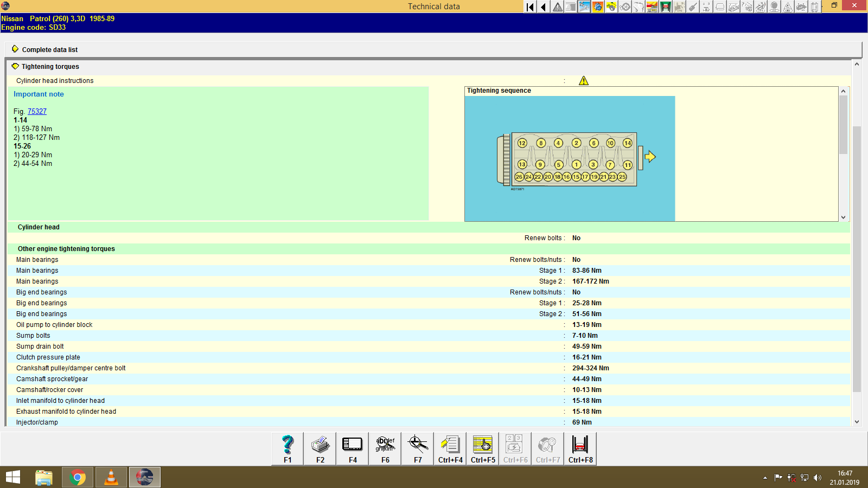This screenshot has height=488, width=868.
Task: Open figure 75327 via its blue link
Action: coord(37,111)
